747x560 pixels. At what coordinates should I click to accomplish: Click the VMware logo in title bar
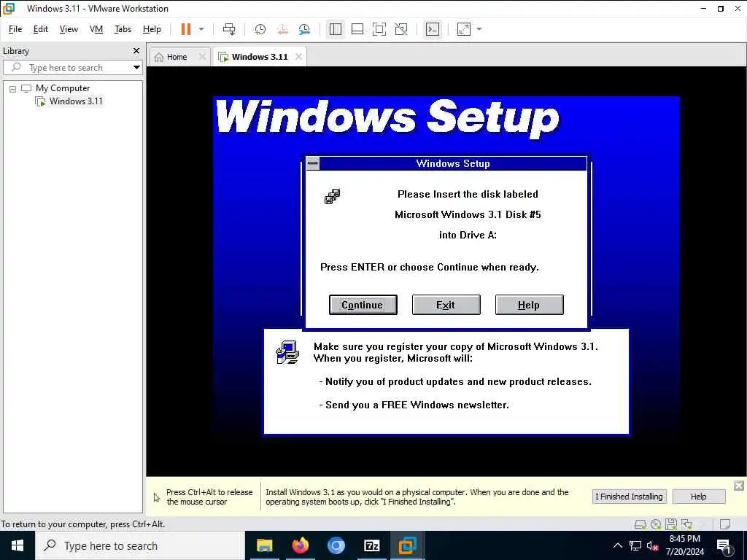(x=9, y=8)
